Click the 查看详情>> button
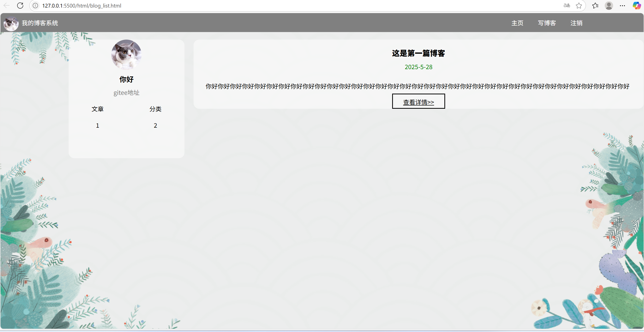 418,102
